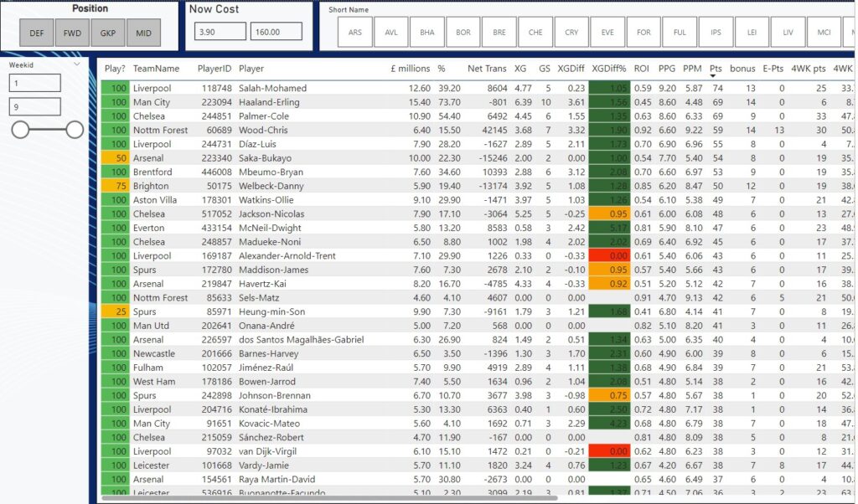This screenshot has width=858, height=504.
Task: Filter by CHE team button
Action: click(x=535, y=33)
